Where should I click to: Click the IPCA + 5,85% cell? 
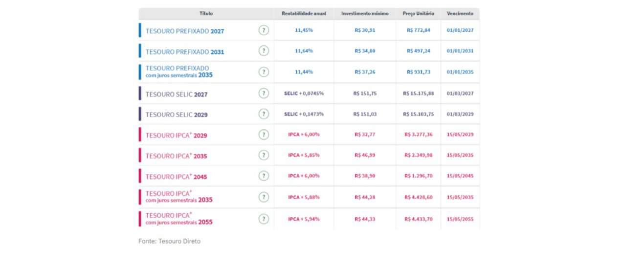coord(304,155)
